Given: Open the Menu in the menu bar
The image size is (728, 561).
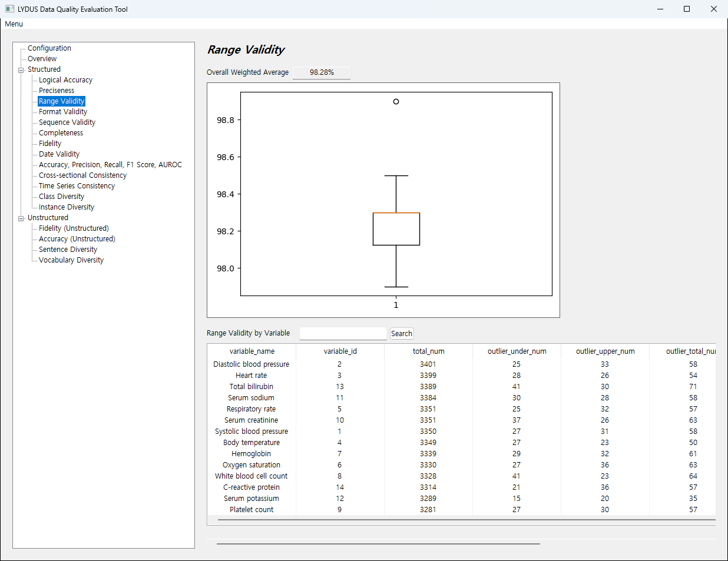Looking at the screenshot, I should [14, 24].
